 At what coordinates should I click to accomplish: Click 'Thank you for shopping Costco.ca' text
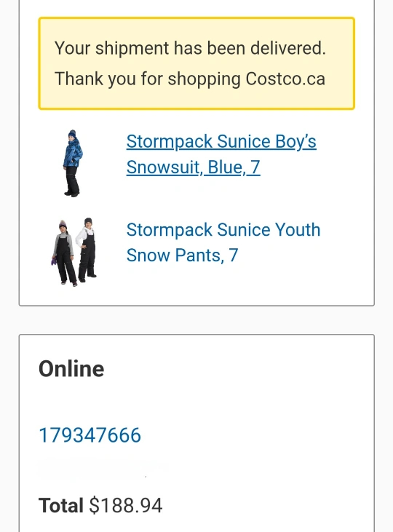(190, 79)
